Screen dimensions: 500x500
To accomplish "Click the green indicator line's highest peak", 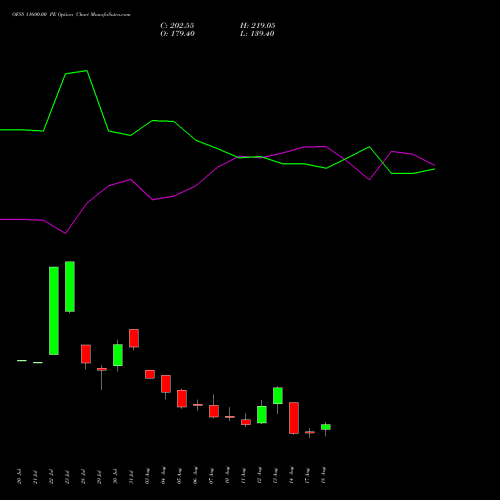I will pyautogui.click(x=87, y=71).
